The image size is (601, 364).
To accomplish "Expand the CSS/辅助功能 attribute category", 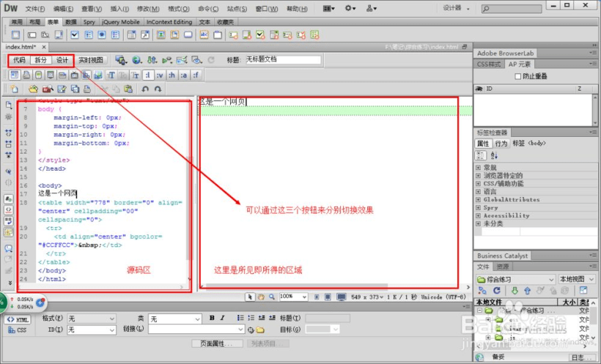I will (478, 184).
